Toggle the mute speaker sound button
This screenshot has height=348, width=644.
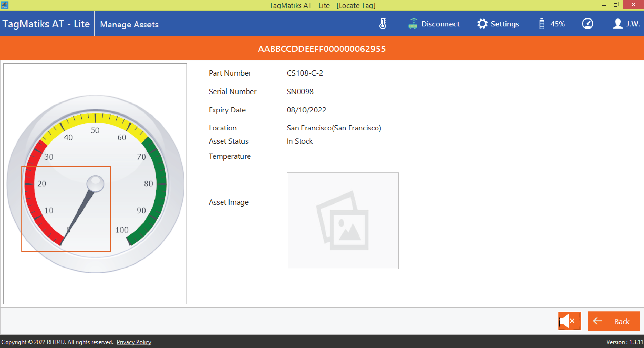tap(569, 321)
